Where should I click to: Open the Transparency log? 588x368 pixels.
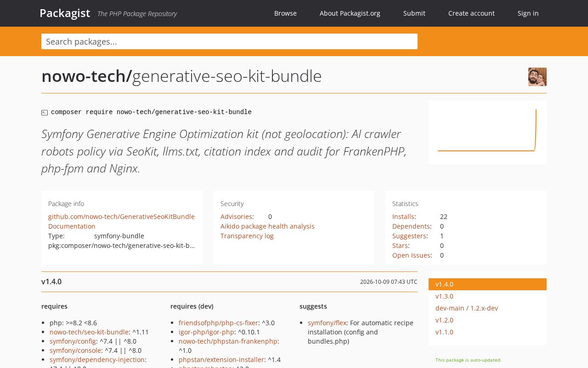pos(247,236)
